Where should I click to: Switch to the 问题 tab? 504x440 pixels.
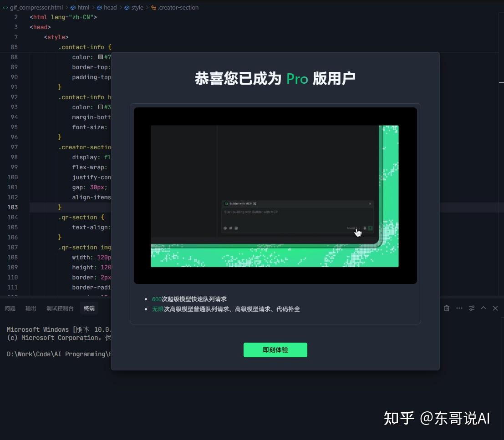tap(10, 308)
